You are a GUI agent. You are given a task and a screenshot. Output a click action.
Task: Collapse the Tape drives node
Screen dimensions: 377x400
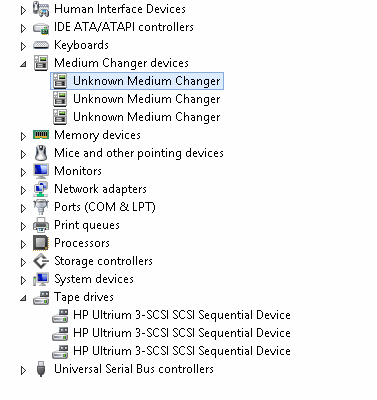(23, 298)
